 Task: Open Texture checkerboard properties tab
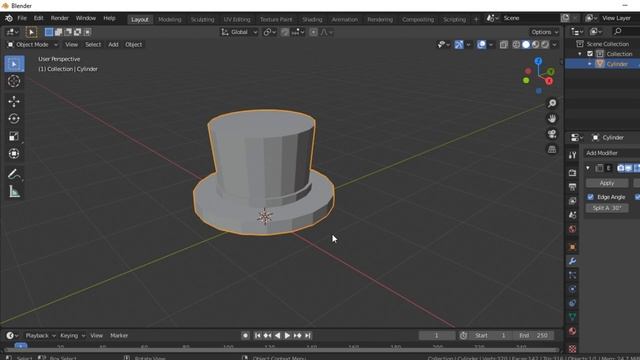[572, 348]
